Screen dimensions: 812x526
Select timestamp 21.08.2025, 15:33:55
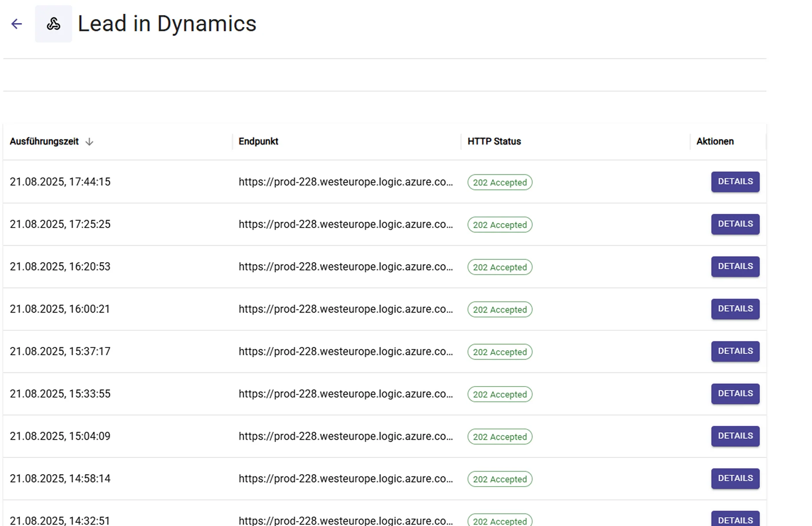click(x=60, y=394)
